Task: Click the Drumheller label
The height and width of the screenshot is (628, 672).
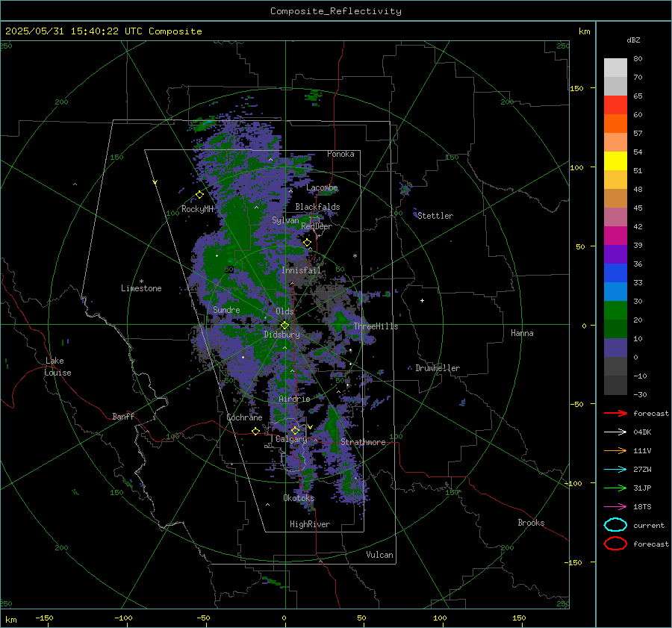Action: point(438,368)
